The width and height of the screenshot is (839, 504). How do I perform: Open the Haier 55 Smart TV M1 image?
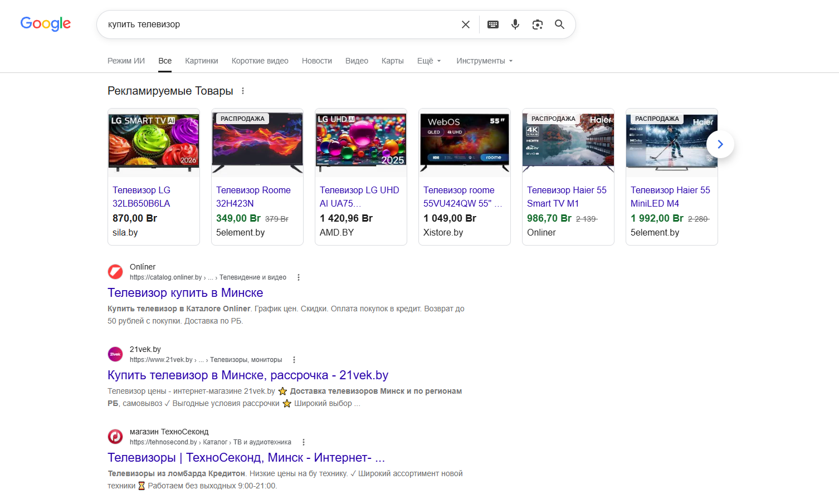tap(568, 143)
